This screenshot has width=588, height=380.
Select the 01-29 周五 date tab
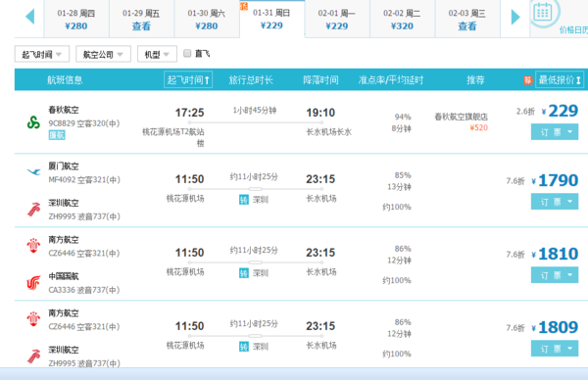(x=141, y=20)
